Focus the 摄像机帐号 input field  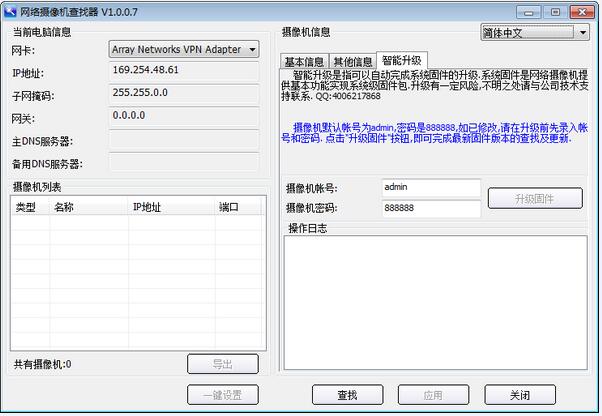click(x=431, y=188)
